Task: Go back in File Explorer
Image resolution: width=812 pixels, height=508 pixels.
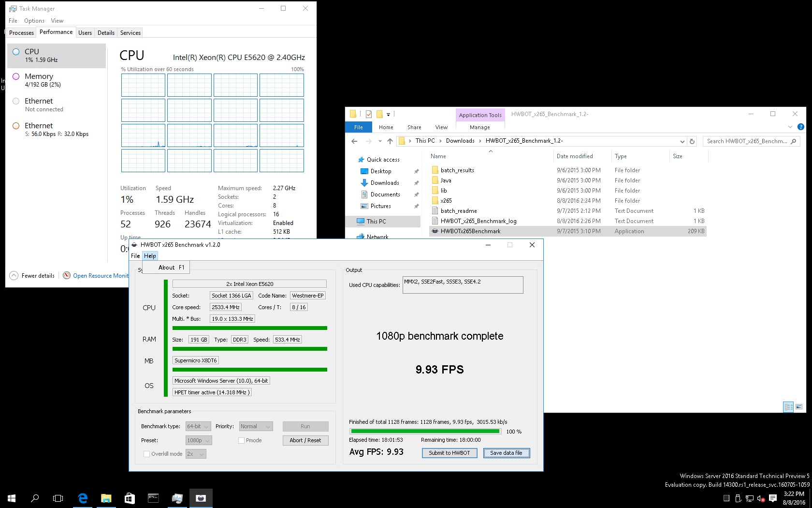Action: [354, 141]
